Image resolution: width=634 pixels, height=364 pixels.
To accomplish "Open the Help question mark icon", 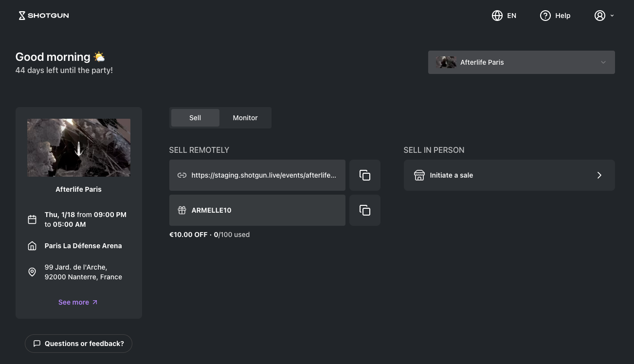I will pyautogui.click(x=545, y=16).
